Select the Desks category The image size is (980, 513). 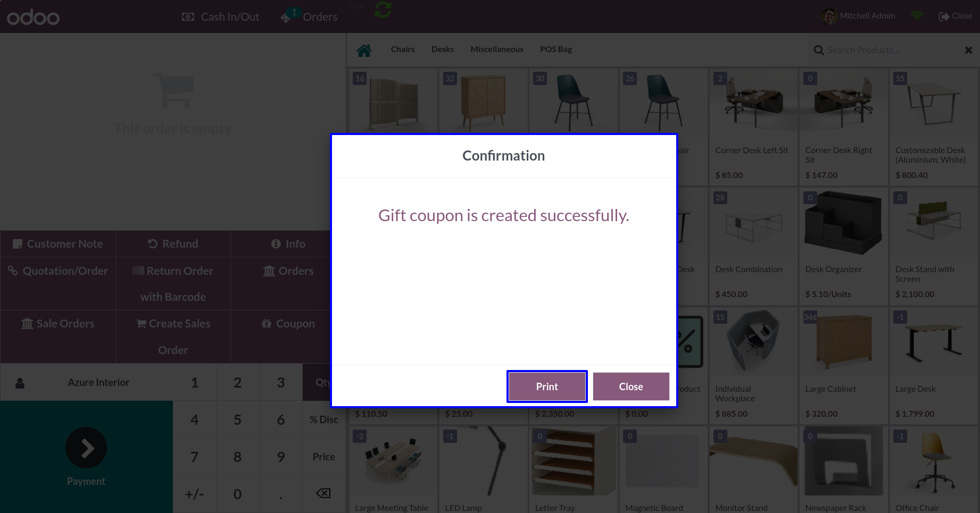(443, 49)
